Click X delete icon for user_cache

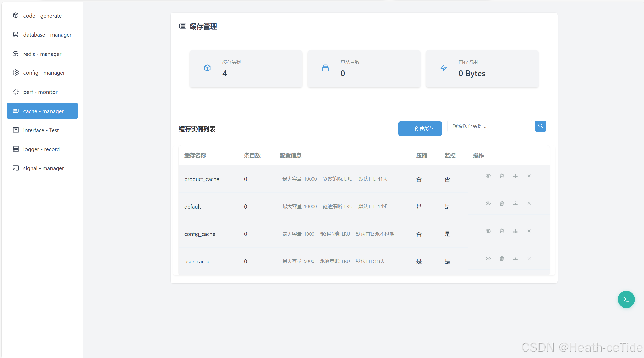pos(529,259)
